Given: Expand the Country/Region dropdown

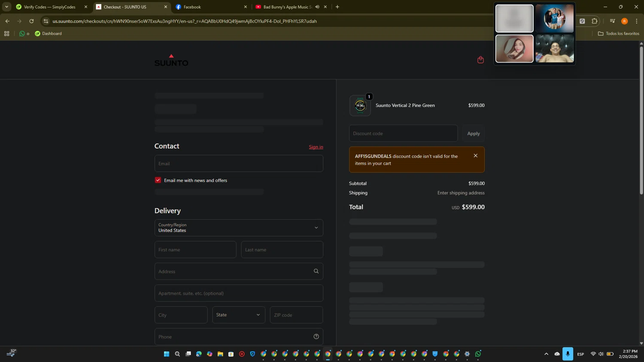Looking at the screenshot, I should click(239, 228).
